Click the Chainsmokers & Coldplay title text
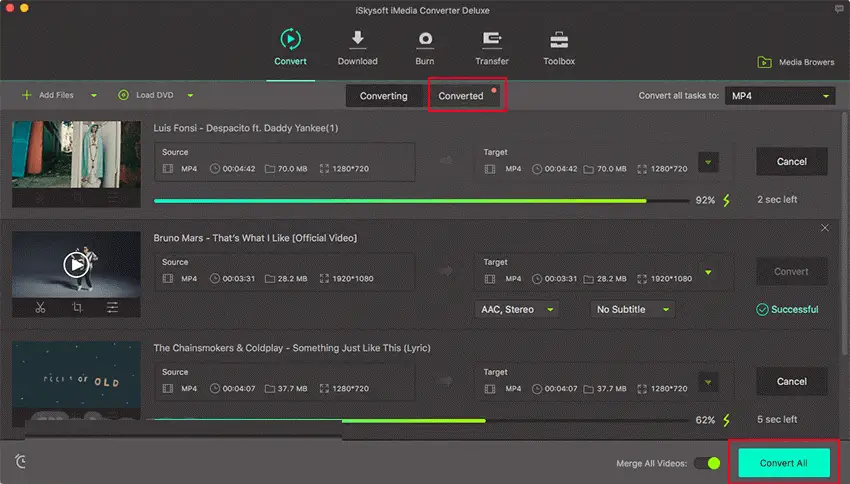The height and width of the screenshot is (484, 850). point(292,348)
